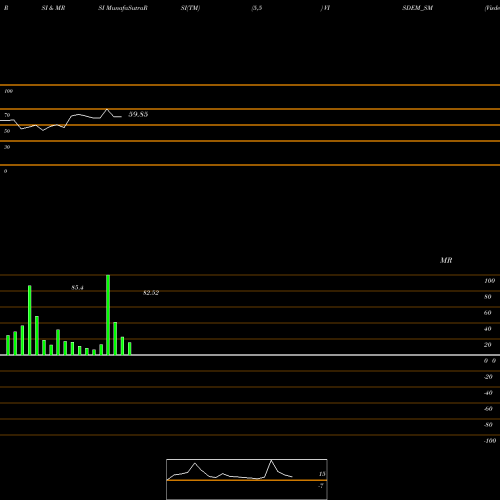Viewport: 500px width, 500px height.
Task: Click the 'SDEM_SM' symbol label
Action: (417, 8)
